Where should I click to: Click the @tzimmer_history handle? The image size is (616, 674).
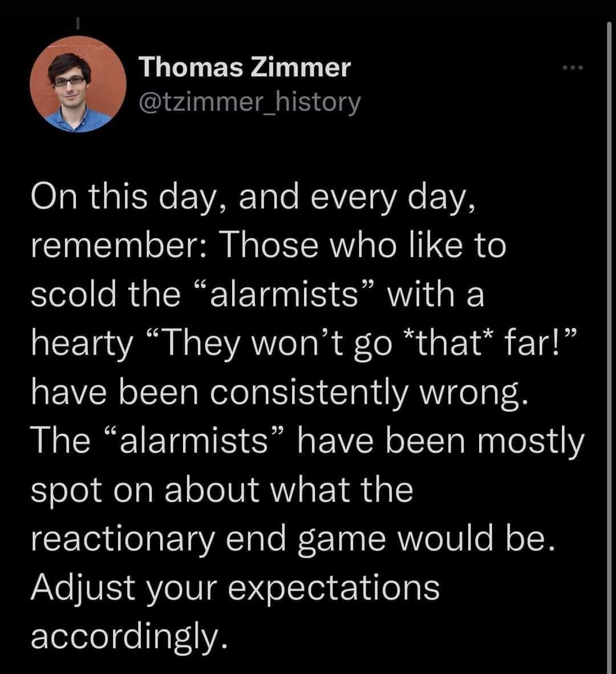pos(250,102)
